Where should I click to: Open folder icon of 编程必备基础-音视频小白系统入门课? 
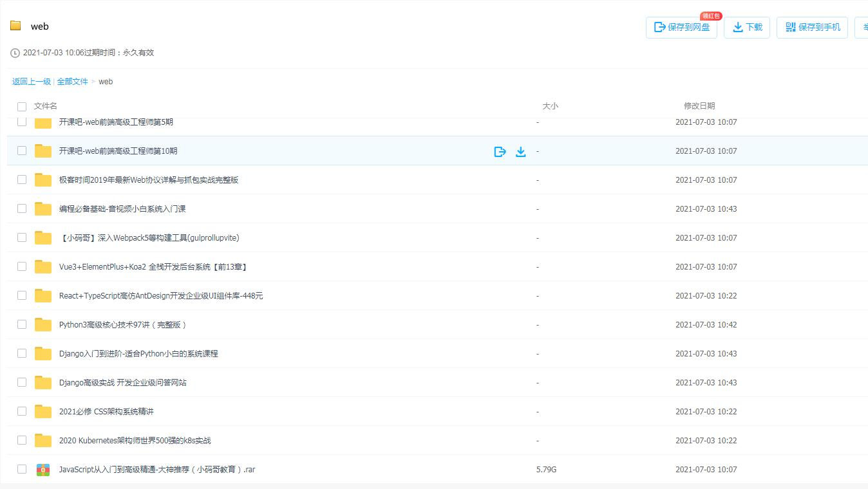pos(43,208)
